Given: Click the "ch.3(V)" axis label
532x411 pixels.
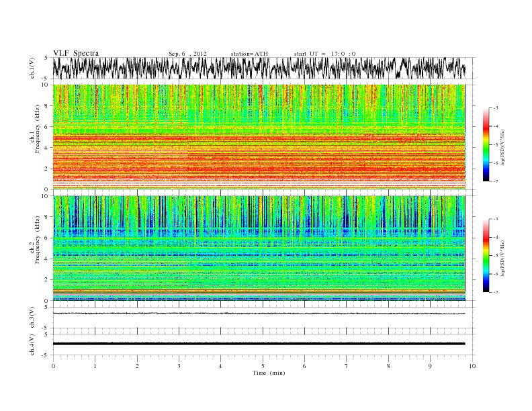Looking at the screenshot, I should click(x=32, y=318).
